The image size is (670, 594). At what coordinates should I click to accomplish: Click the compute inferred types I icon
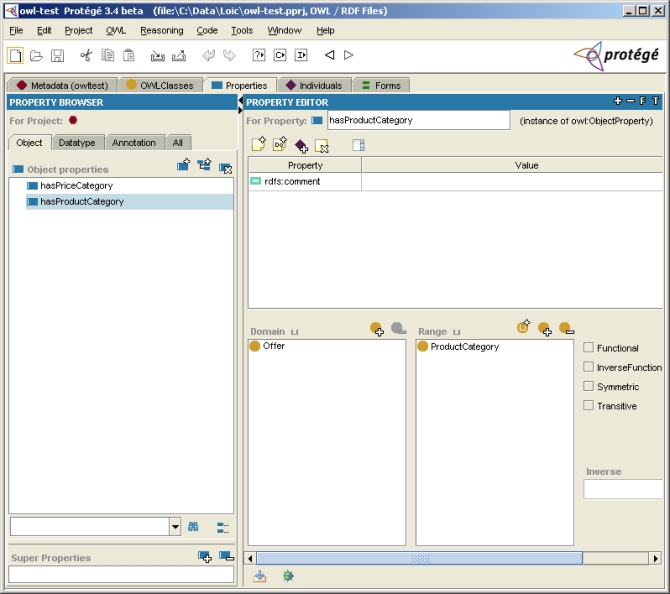point(301,55)
